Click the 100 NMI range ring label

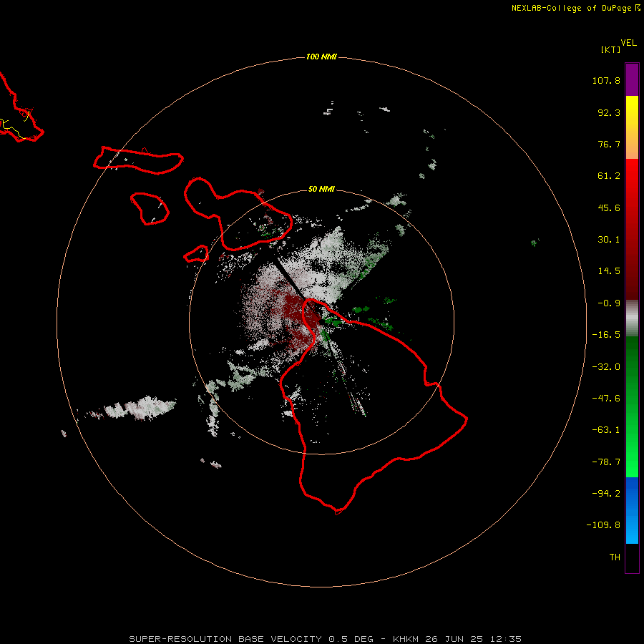[321, 57]
